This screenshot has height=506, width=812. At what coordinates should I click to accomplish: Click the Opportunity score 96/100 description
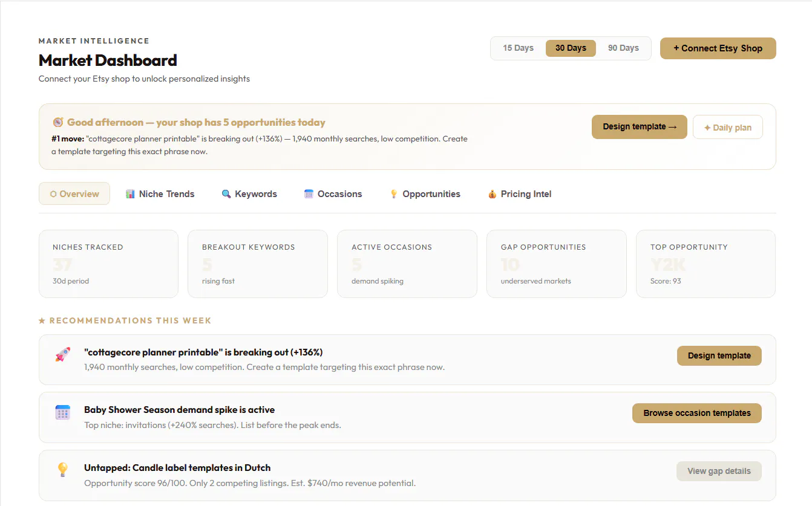[x=250, y=483]
